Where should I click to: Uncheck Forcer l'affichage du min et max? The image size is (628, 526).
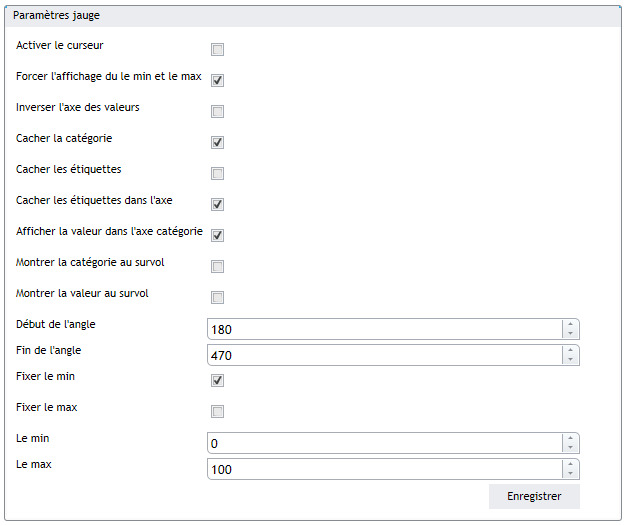pyautogui.click(x=217, y=81)
